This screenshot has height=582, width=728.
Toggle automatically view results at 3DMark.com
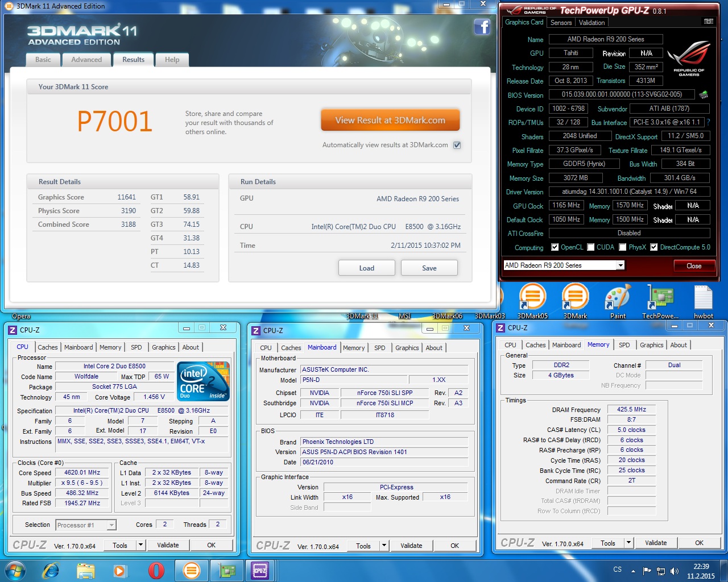pos(457,145)
